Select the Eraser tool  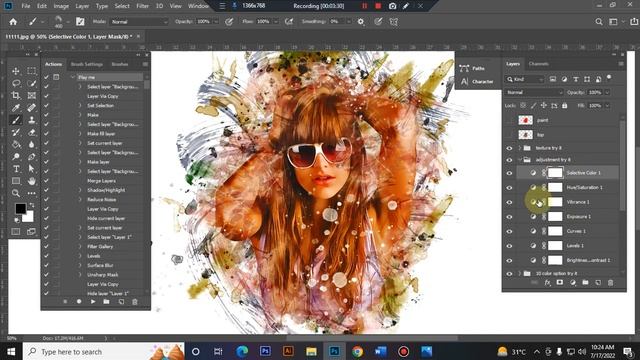[x=31, y=132]
